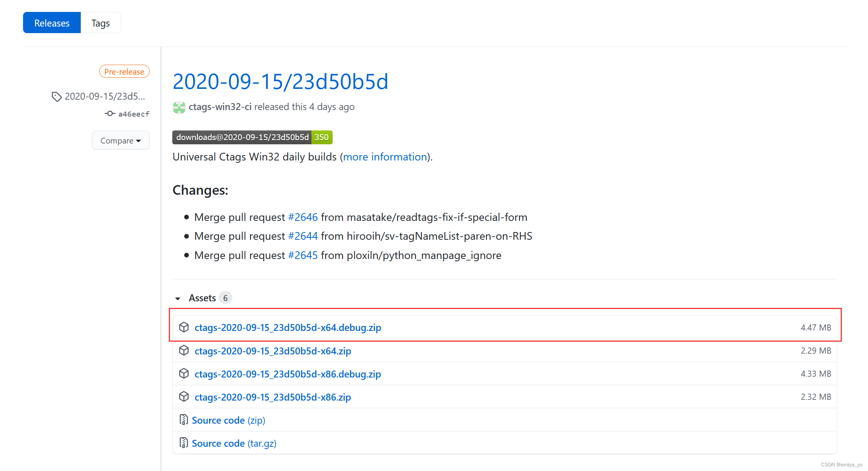Collapse the Assets section triangle
The width and height of the screenshot is (868, 471).
pyautogui.click(x=178, y=299)
